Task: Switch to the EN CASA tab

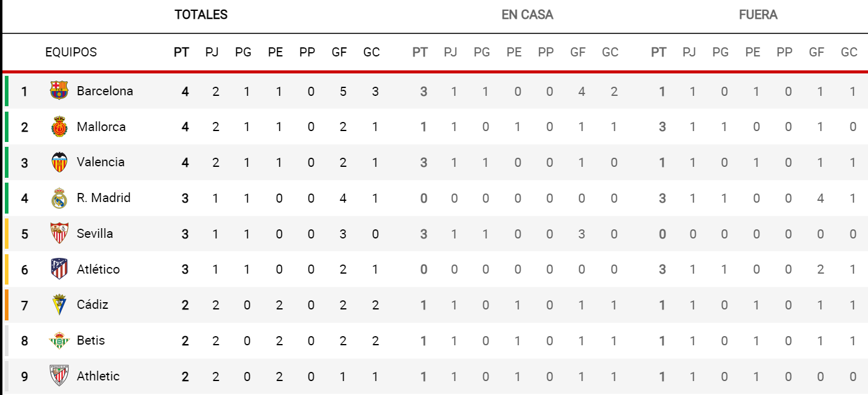Action: [x=527, y=15]
